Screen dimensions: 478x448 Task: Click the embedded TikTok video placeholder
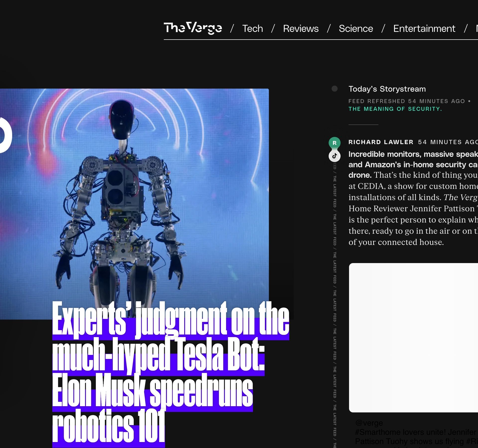coord(414,337)
